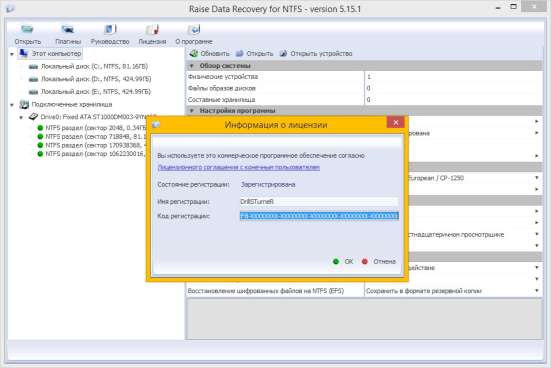Image resolution: width=551 pixels, height=368 pixels.
Task: Collapse the Подключенные хранилища node
Action: (x=12, y=105)
